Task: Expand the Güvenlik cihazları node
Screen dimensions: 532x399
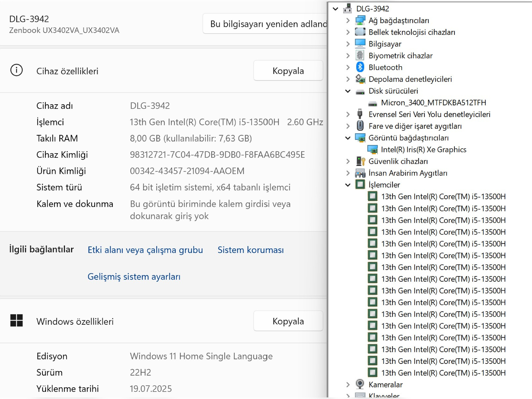Action: pos(348,161)
